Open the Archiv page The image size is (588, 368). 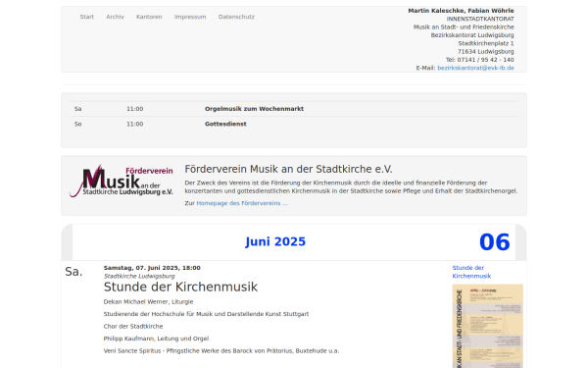tap(115, 17)
